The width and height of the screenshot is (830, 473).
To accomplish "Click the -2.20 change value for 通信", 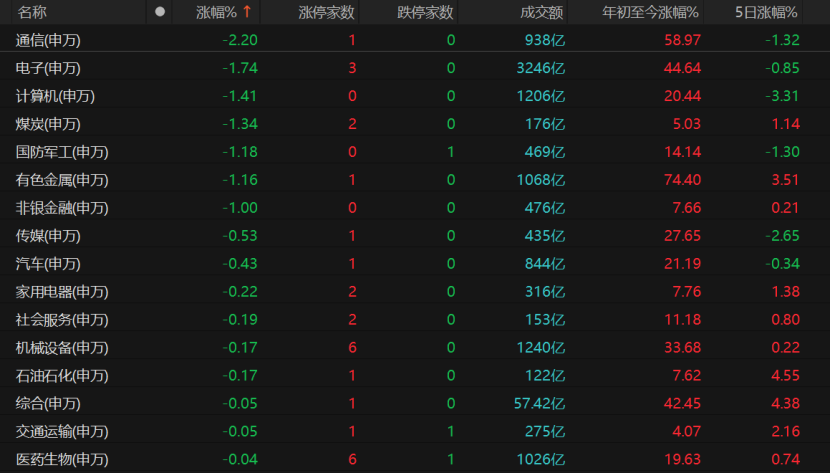I will (x=240, y=40).
